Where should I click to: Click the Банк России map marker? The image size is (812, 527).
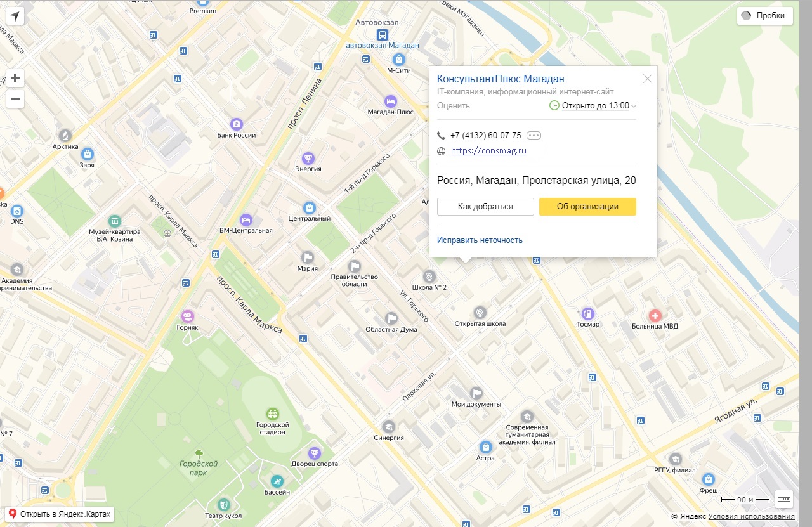pos(236,124)
